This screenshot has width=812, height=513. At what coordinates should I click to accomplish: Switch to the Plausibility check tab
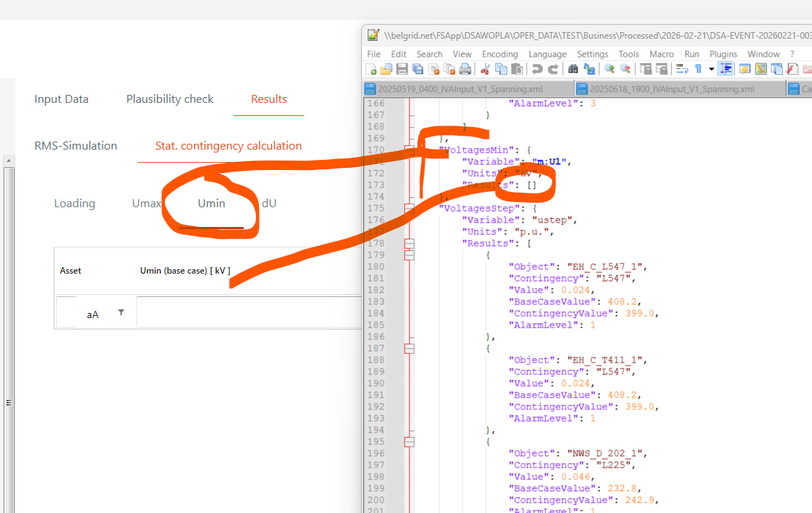pos(169,99)
